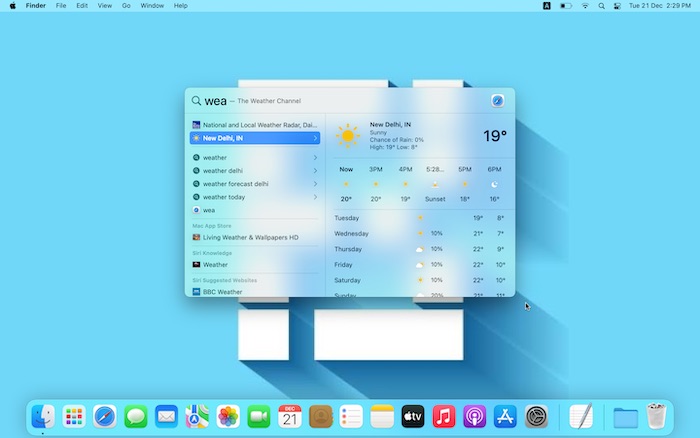Click the 6PM hourly forecast column

494,184
